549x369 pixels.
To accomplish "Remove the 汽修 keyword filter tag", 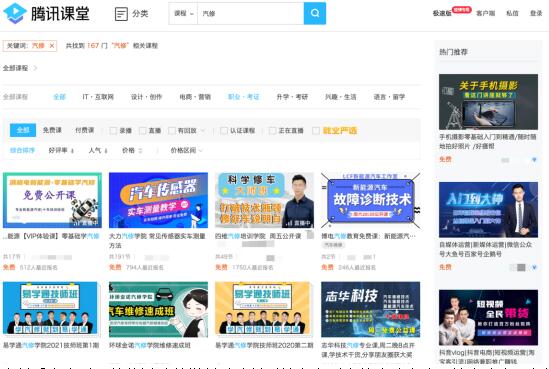I will coord(52,46).
